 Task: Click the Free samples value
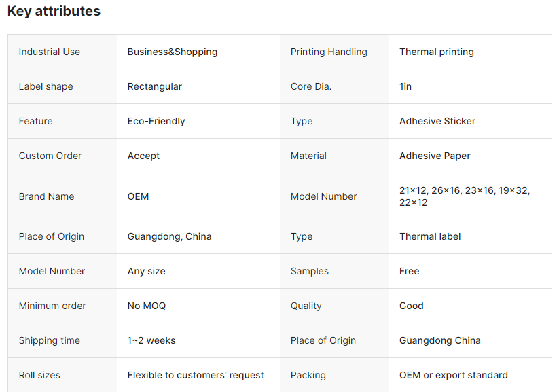(x=409, y=271)
